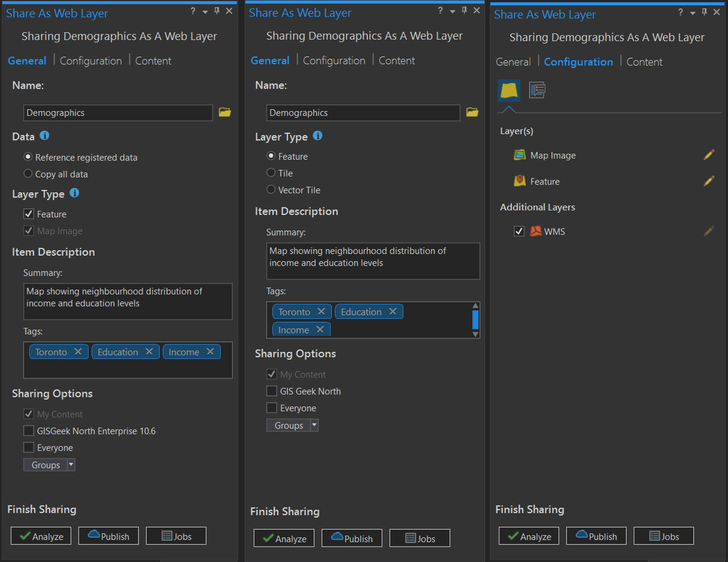Click Publish button in middle pane

pos(352,538)
